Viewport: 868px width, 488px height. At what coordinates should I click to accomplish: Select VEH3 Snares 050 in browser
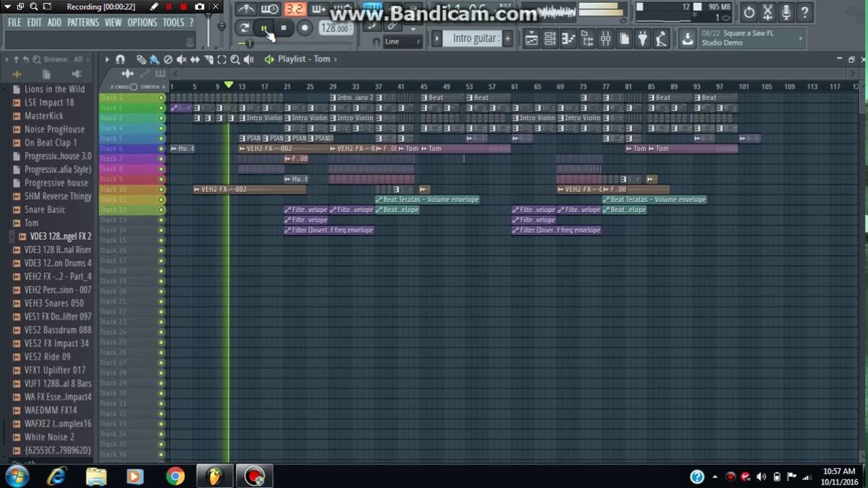[54, 303]
